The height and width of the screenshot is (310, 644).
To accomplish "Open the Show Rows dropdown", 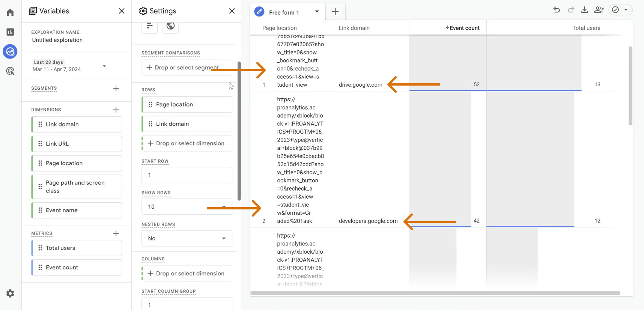I will click(x=187, y=207).
